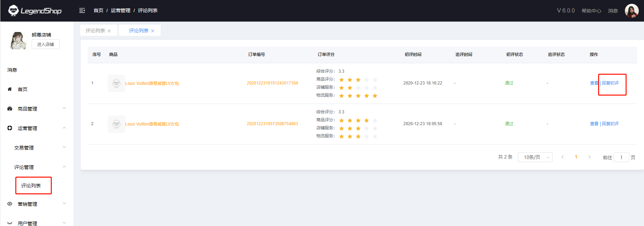Screen dimensions: 644x226
Task: Go to previous page arrow in pagination
Action: tap(563, 157)
